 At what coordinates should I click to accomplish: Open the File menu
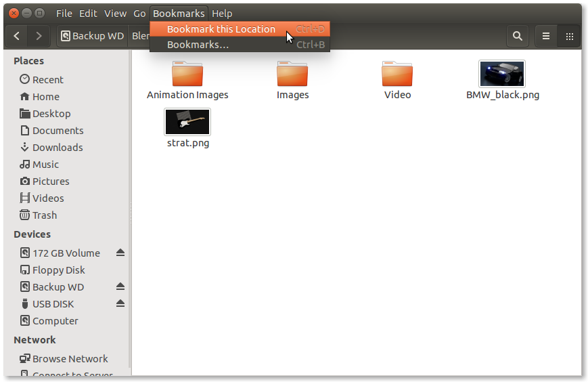64,14
